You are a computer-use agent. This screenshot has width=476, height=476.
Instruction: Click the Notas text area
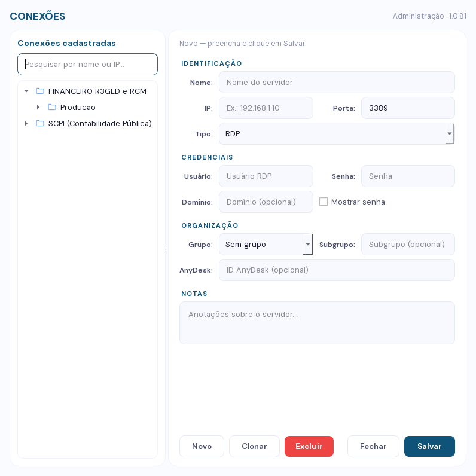(317, 323)
